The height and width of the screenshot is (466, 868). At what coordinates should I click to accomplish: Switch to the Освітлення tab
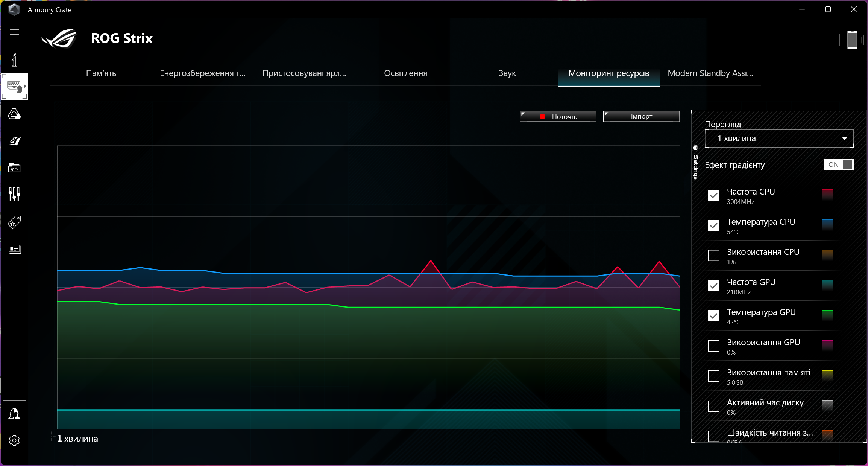click(405, 73)
